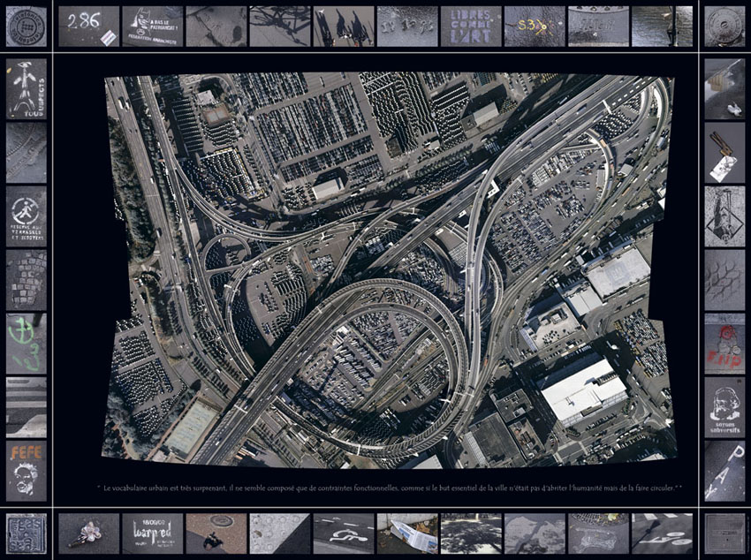This screenshot has width=751, height=560.
Task: Open the orange "FEFE" face graffiti thumbnail
Action: coord(26,470)
